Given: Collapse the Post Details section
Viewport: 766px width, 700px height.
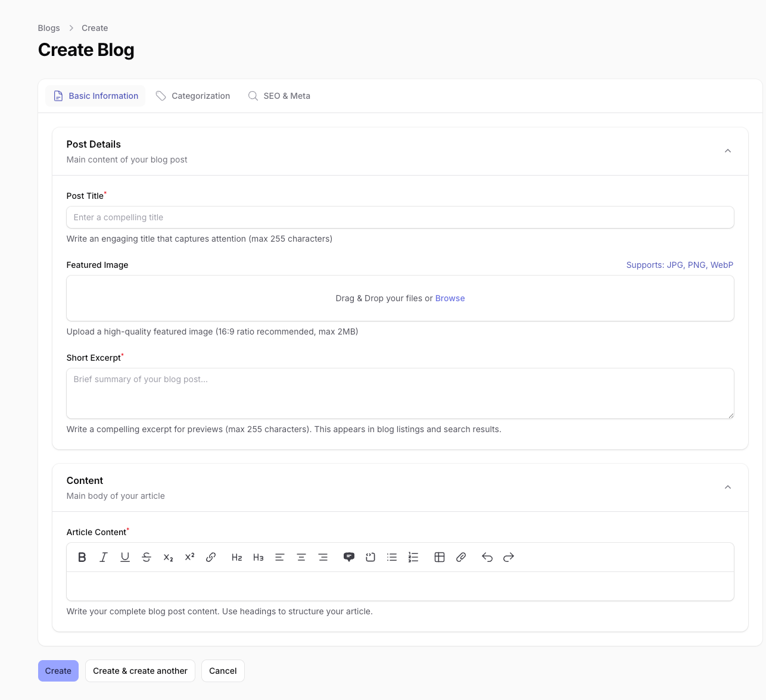Looking at the screenshot, I should (x=727, y=151).
